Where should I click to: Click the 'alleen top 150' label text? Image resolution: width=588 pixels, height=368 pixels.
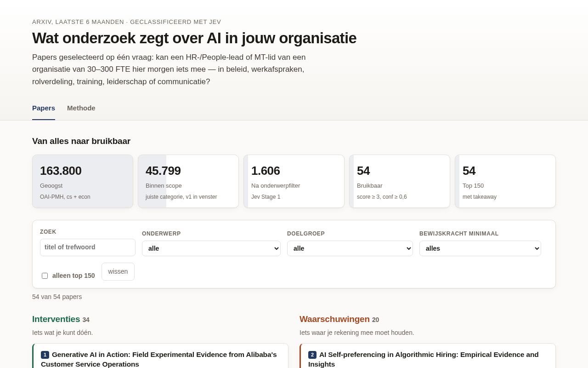pos(73,276)
